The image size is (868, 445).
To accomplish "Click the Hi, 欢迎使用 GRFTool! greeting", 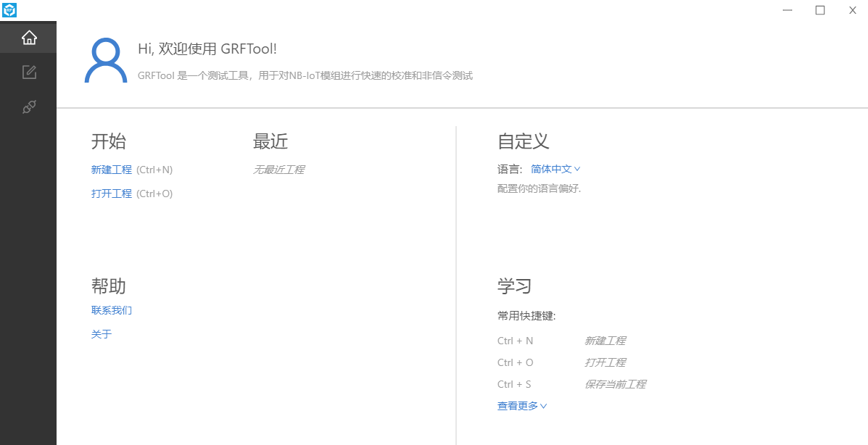I will 207,49.
